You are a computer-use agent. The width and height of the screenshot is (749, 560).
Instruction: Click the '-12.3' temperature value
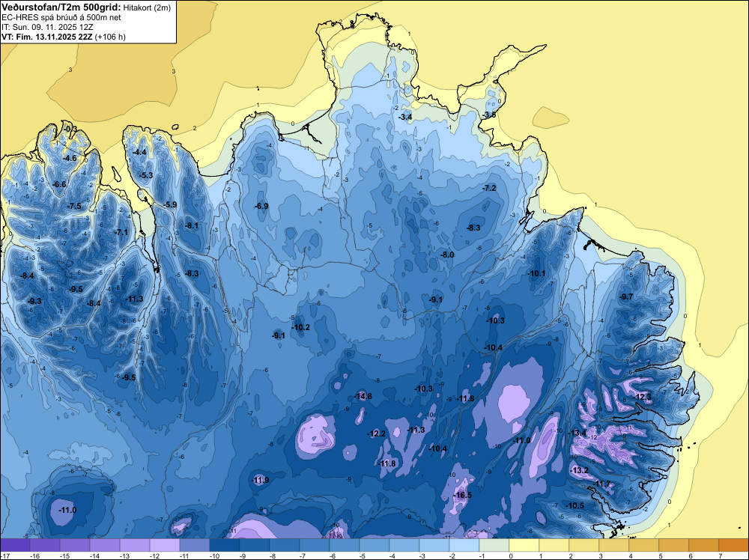(x=643, y=398)
